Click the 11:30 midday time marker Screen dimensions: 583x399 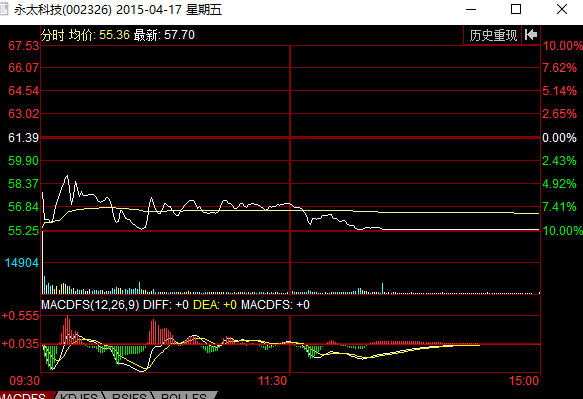coord(273,381)
